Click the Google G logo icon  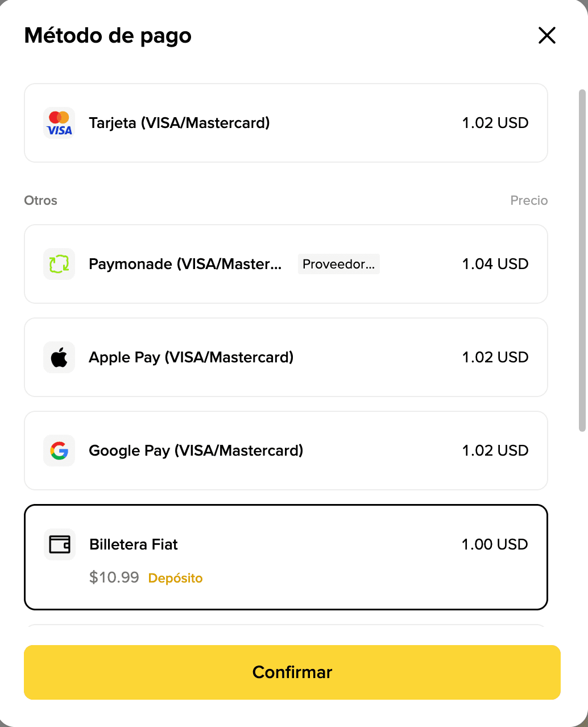coord(59,451)
